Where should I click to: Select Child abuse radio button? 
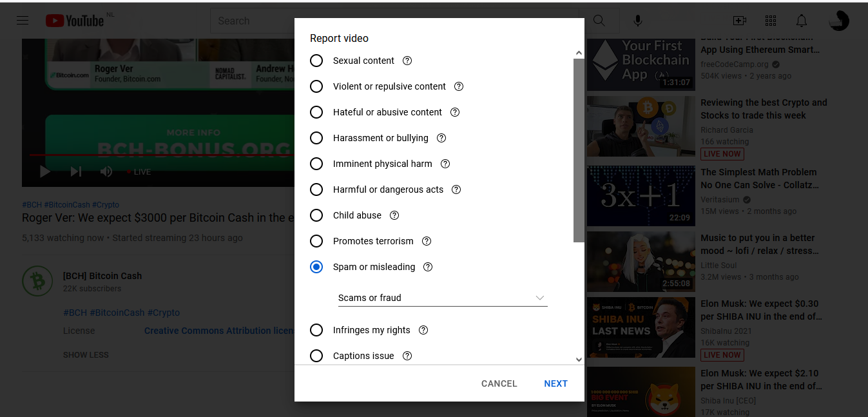click(316, 215)
